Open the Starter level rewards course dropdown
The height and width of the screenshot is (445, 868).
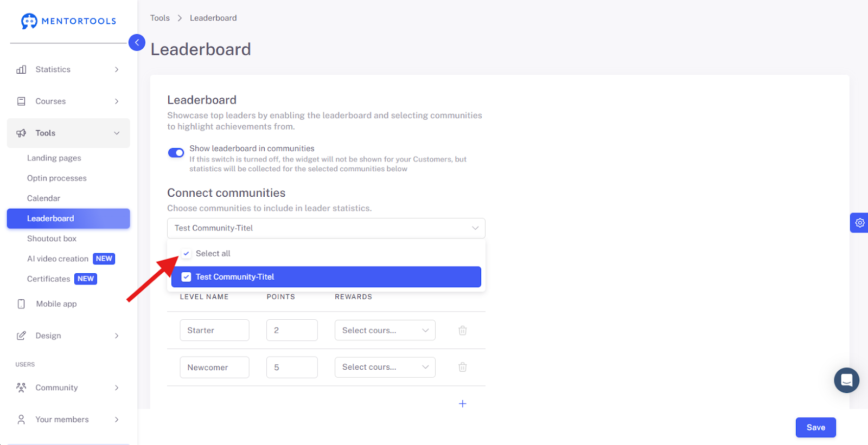385,330
